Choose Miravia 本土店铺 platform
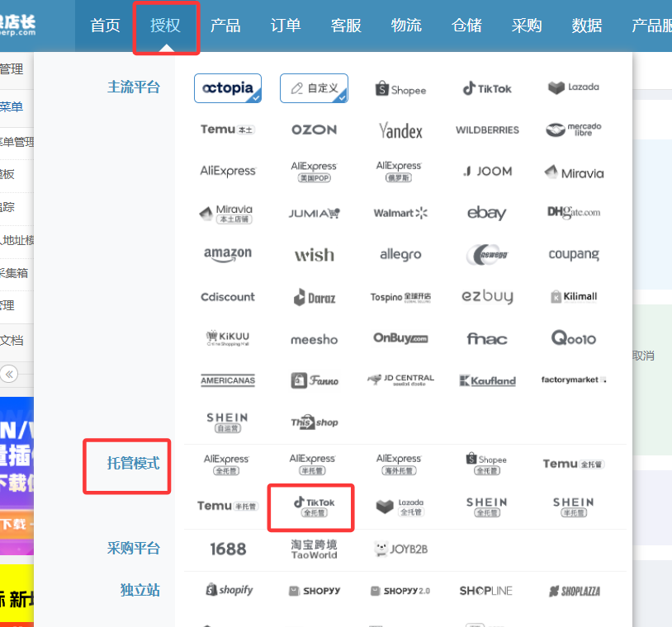Viewport: 672px width, 627px height. click(x=227, y=214)
